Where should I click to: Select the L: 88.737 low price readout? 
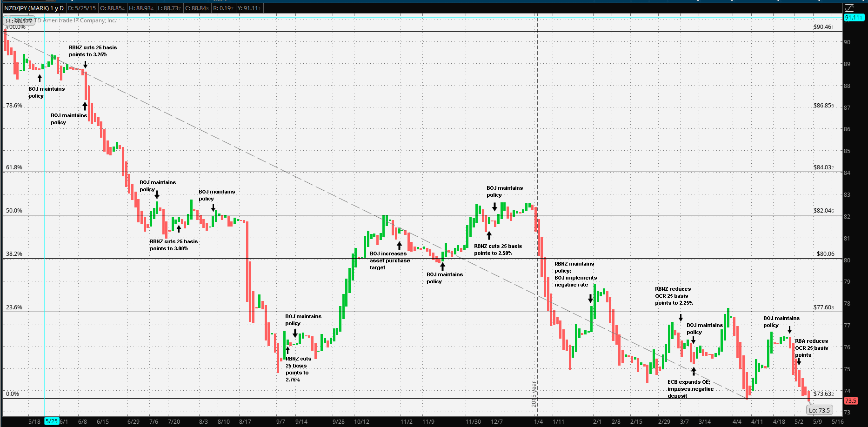pyautogui.click(x=169, y=8)
